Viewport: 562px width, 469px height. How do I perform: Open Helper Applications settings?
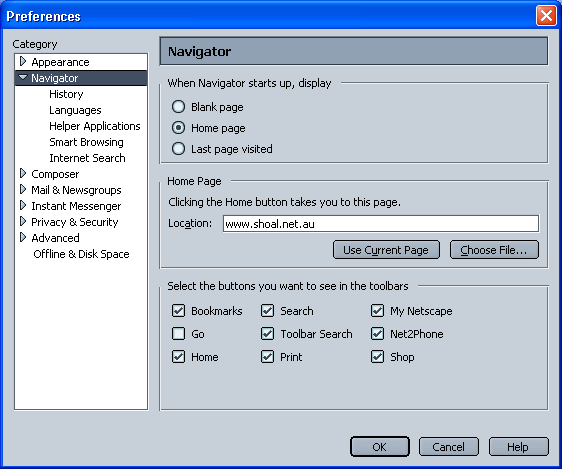[95, 126]
